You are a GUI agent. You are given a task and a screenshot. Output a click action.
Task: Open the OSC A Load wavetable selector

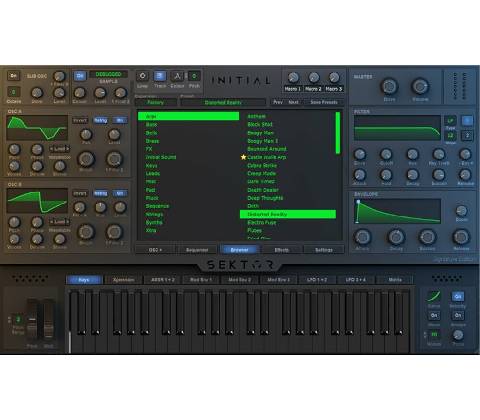[x=60, y=149]
